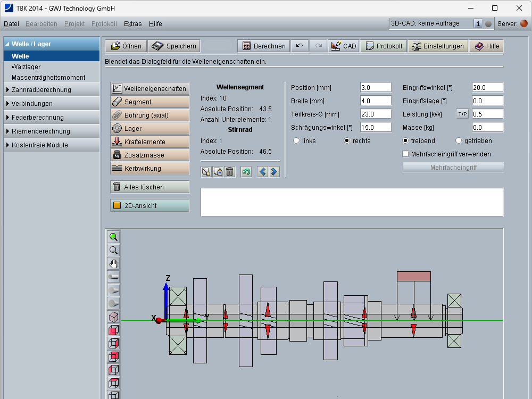Select the 'getrieben' radio button

pos(459,141)
